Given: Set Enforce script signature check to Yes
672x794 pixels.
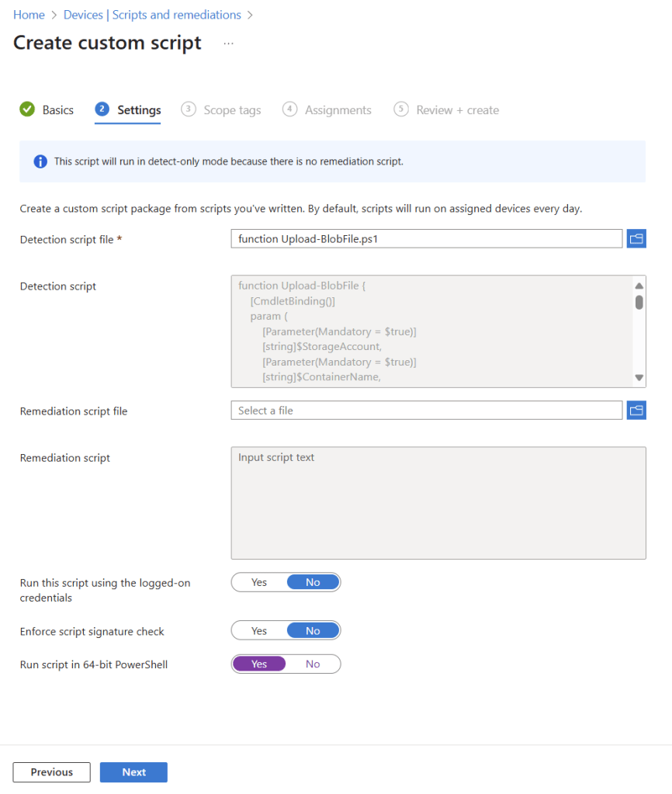Looking at the screenshot, I should click(259, 631).
